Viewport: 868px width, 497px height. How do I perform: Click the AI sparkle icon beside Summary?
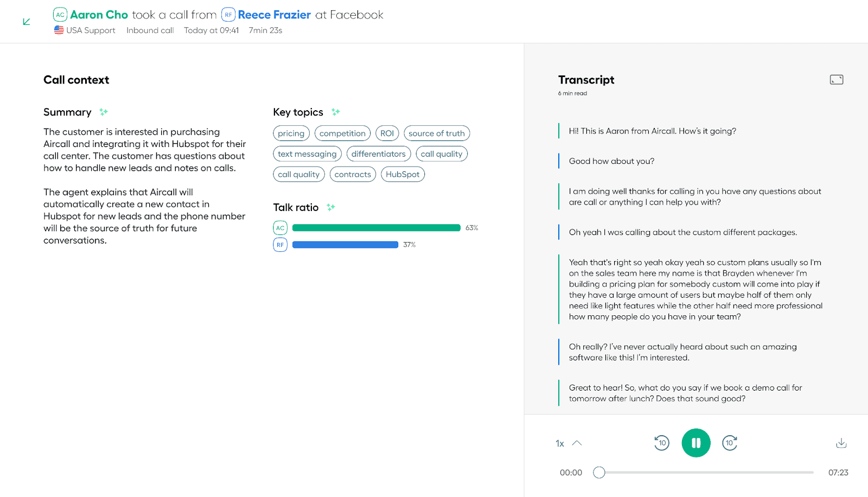(104, 112)
